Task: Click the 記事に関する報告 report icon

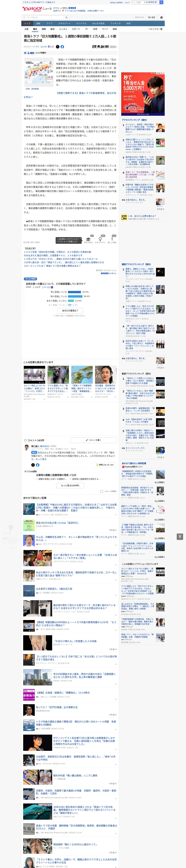Action: 32,242
